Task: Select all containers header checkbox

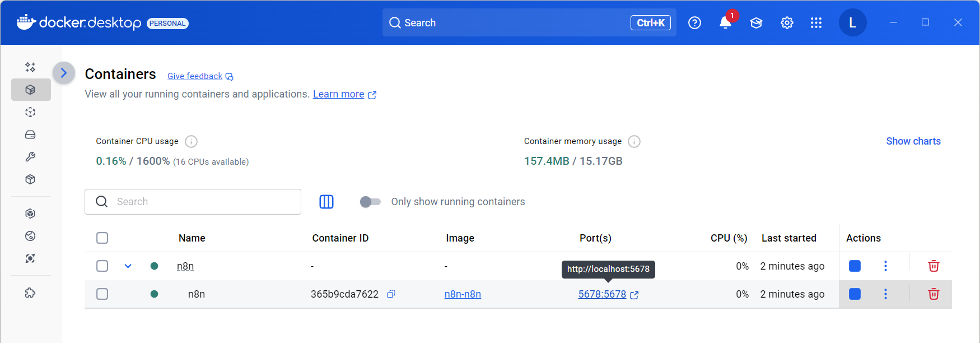Action: (102, 238)
